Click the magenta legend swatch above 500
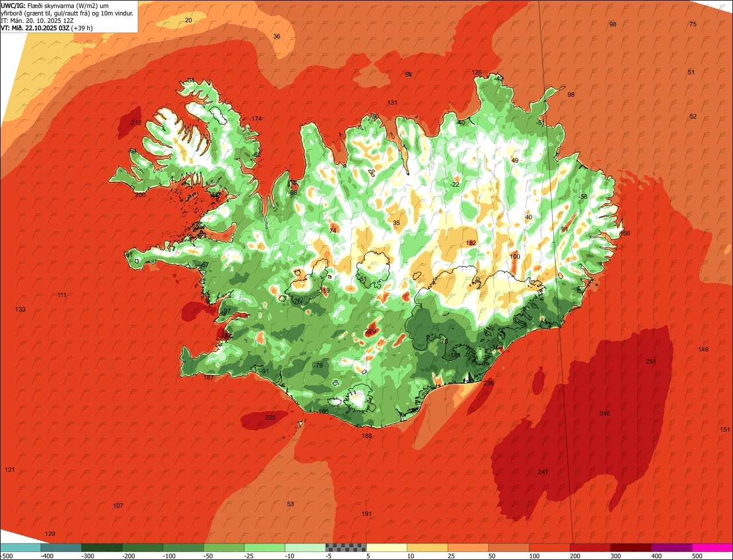Image resolution: width=733 pixels, height=560 pixels. (x=712, y=547)
